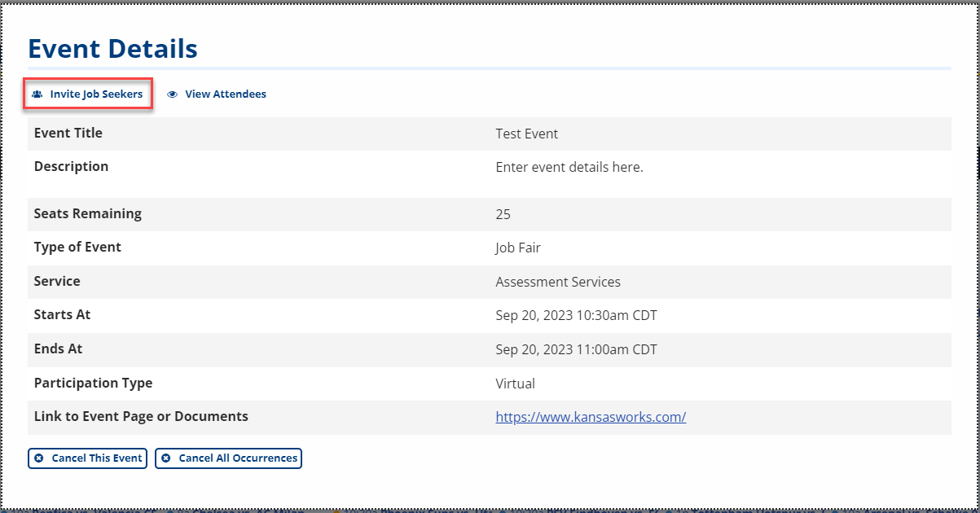Viewport: 980px width, 513px height.
Task: Open the Invite Job Seekers link
Action: pos(95,94)
